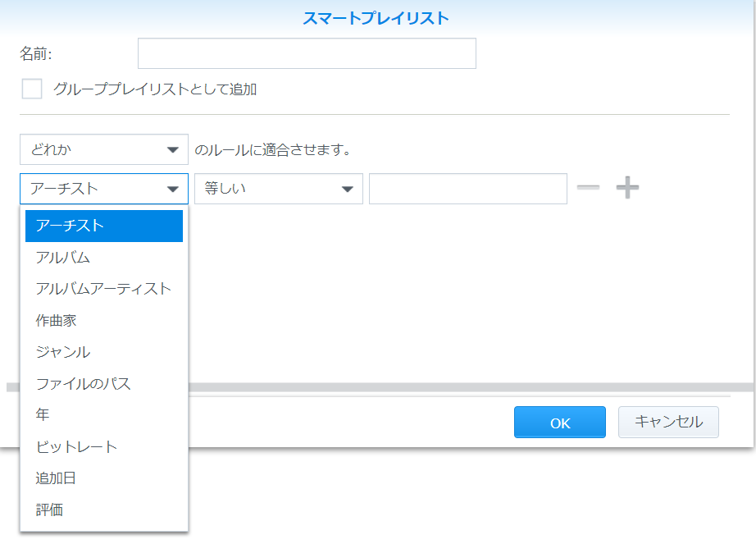This screenshot has height=544, width=756.
Task: Click the minus icon to remove rule
Action: pyautogui.click(x=588, y=188)
